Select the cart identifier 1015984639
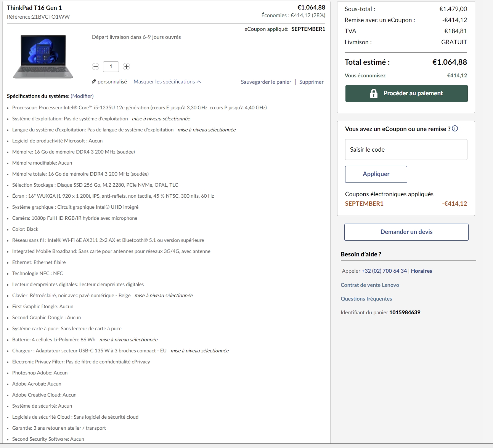The image size is (493, 448). point(405,312)
